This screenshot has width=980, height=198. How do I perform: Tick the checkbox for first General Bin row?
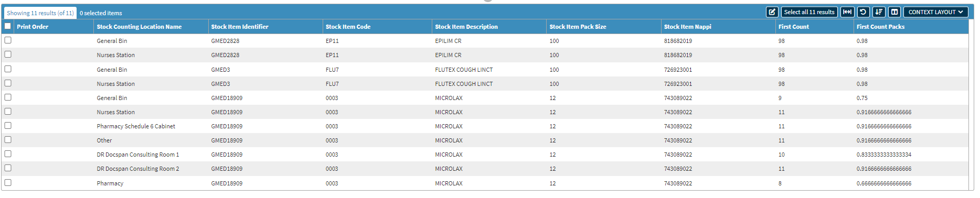(x=8, y=40)
